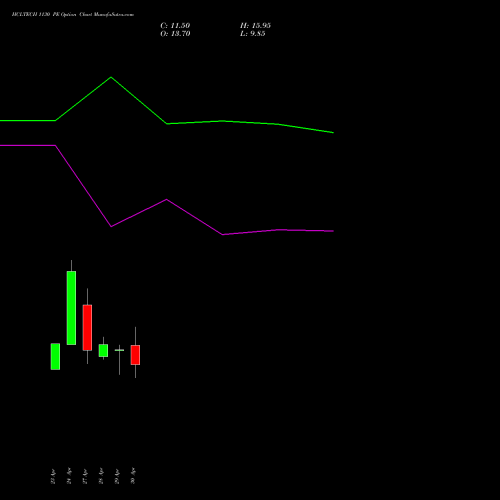This screenshot has height=500, width=500.
Task: Click the 29 Apr date label
Action: [x=117, y=476]
